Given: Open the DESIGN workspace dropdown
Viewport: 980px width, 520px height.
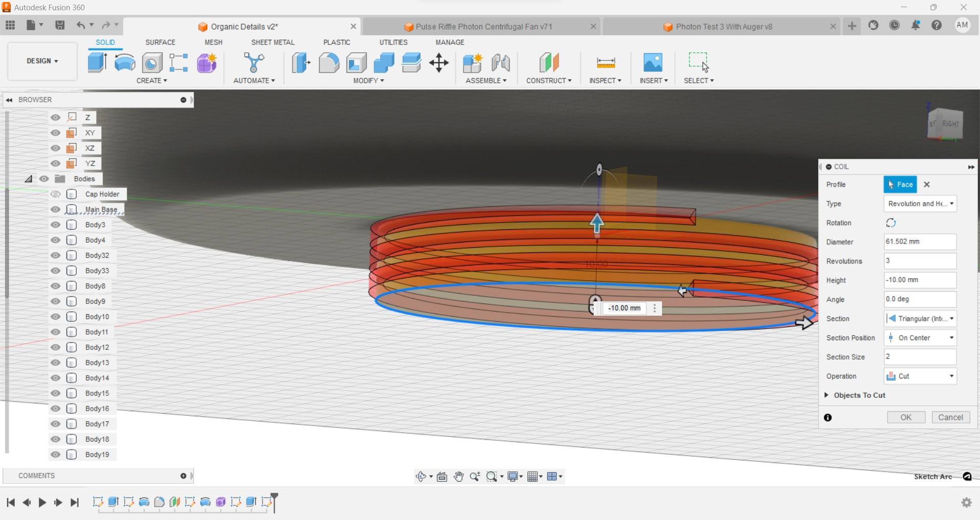Looking at the screenshot, I should tap(42, 61).
